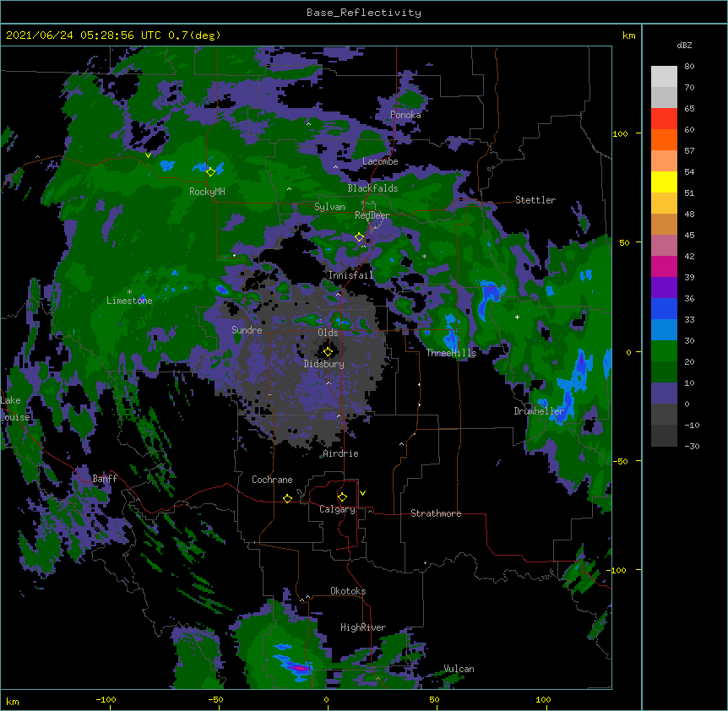The width and height of the screenshot is (728, 711).
Task: Select the Vulcan city label
Action: point(459,669)
